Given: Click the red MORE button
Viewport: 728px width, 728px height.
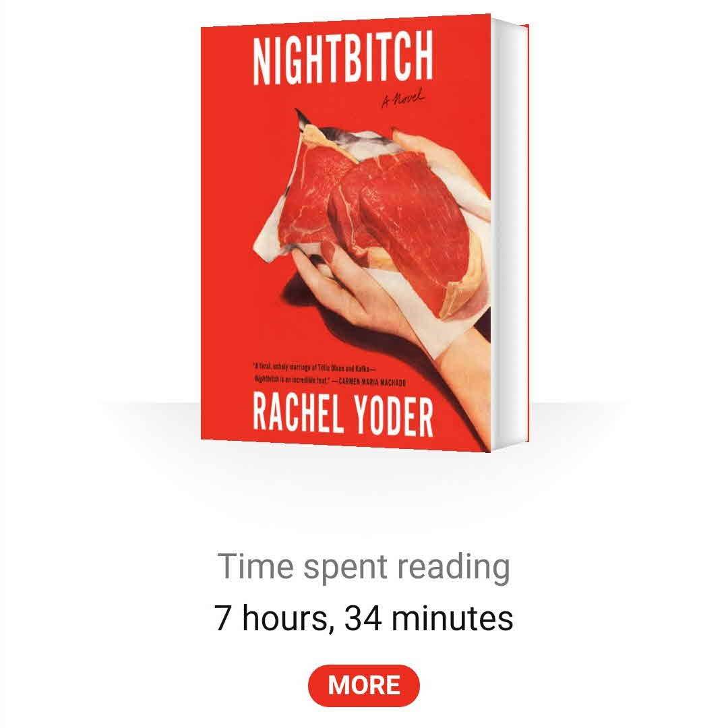Looking at the screenshot, I should pyautogui.click(x=363, y=685).
